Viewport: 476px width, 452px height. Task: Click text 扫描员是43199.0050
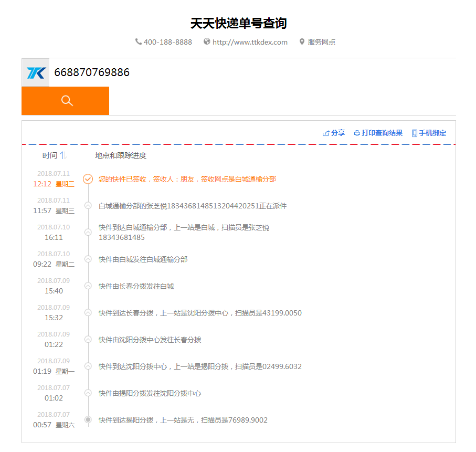268,313
